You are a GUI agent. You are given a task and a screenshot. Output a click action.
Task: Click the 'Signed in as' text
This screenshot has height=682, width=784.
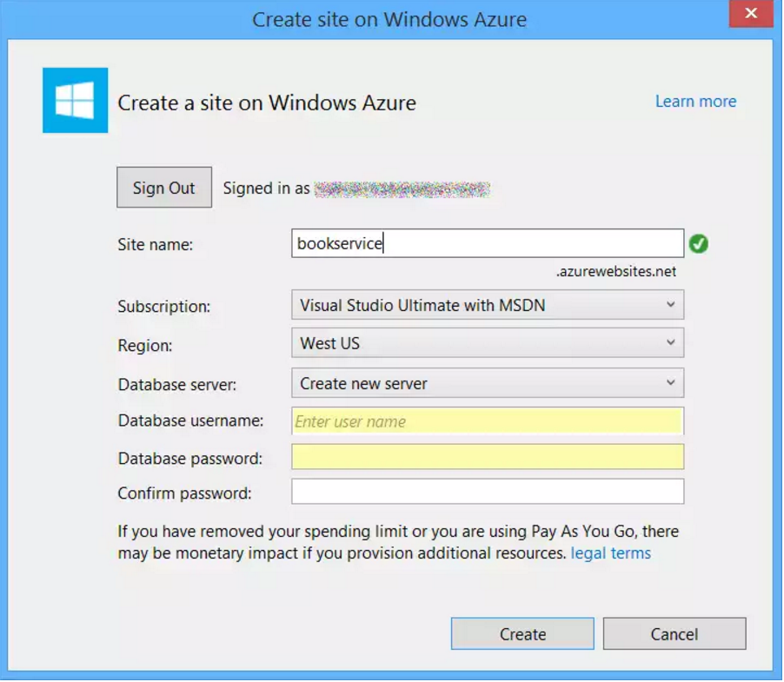tap(267, 189)
